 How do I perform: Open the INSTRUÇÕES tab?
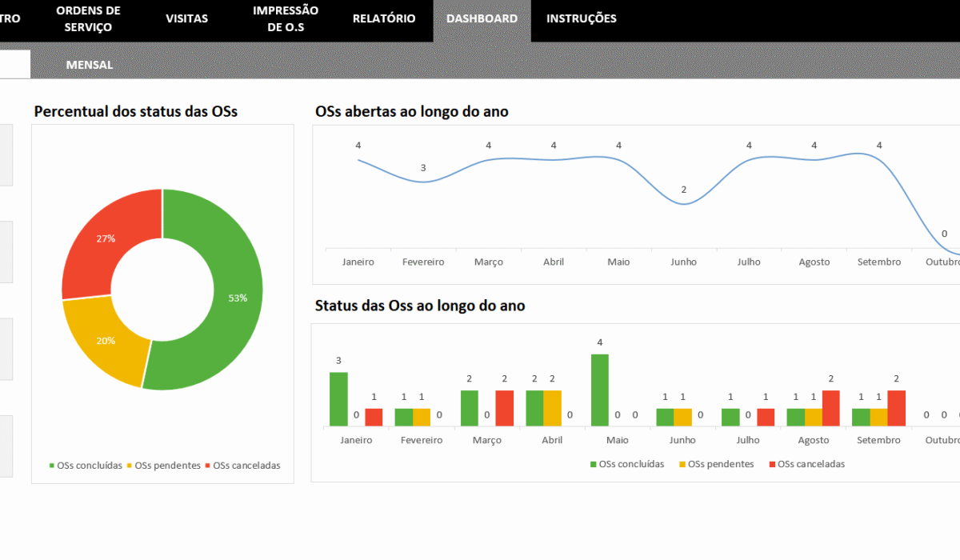click(581, 18)
